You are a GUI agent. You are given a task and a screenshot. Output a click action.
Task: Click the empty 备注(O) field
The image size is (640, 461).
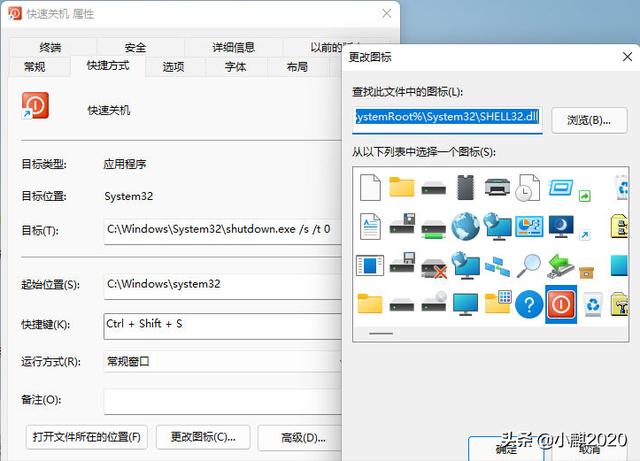[x=223, y=401]
